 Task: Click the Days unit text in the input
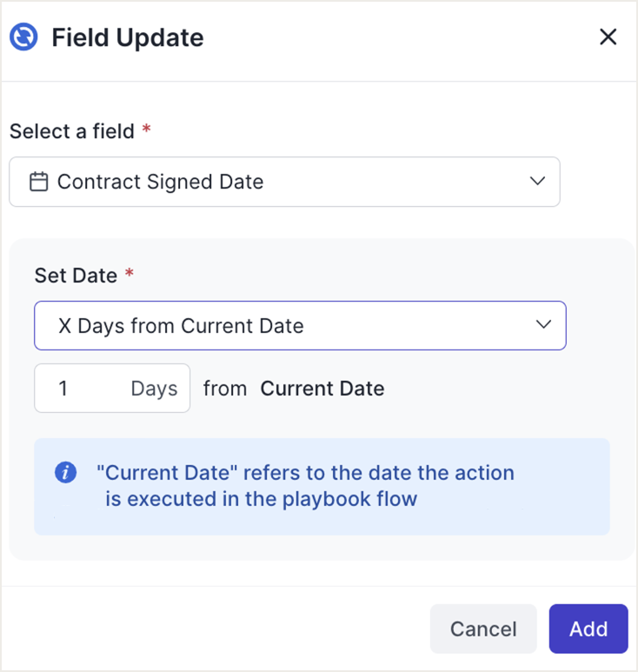154,388
